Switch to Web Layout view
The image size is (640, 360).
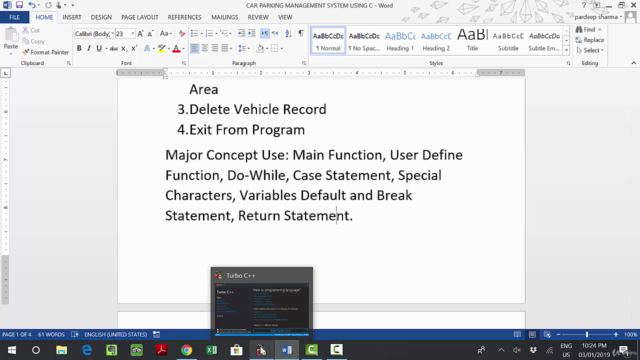[x=547, y=335]
